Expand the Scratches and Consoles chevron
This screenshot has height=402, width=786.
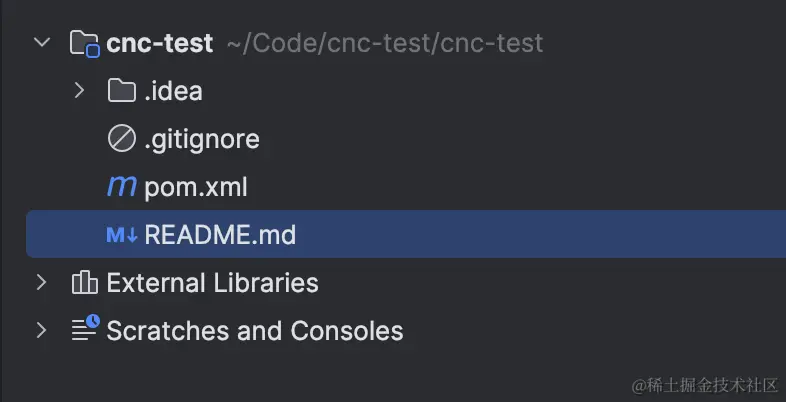pos(41,330)
